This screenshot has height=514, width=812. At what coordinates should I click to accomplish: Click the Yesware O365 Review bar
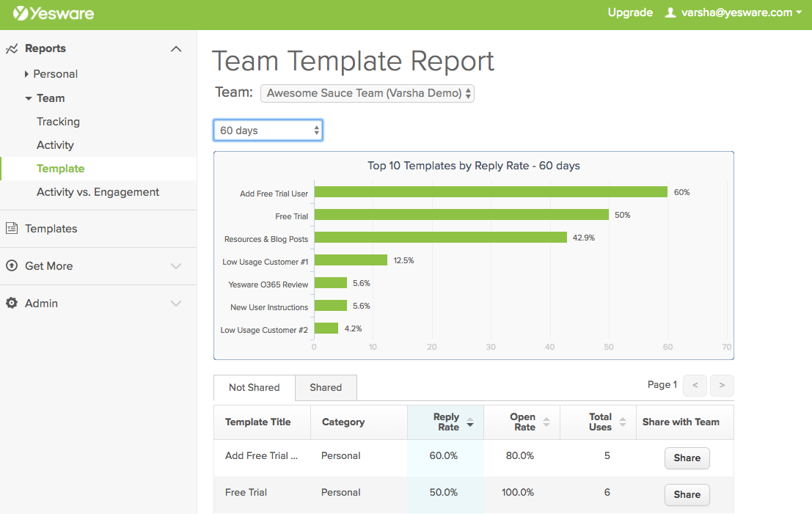331,283
